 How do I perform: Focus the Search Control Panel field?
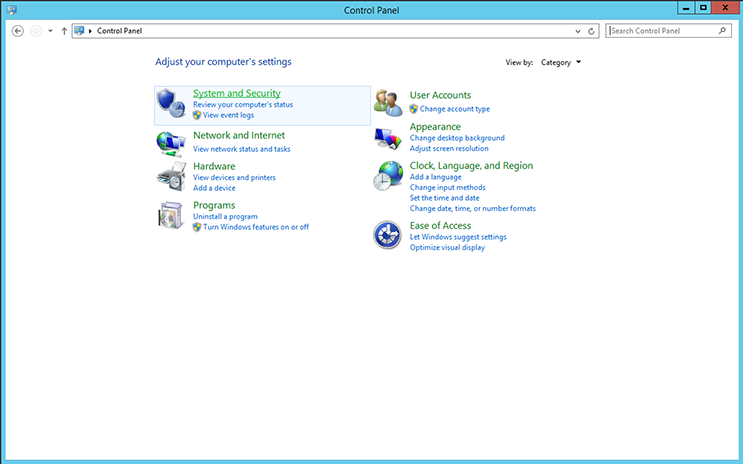[668, 31]
